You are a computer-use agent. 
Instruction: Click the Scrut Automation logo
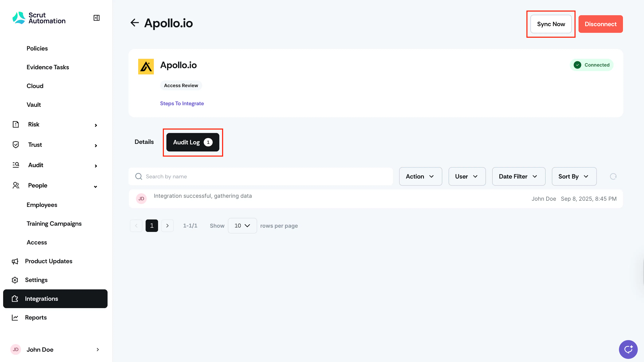click(39, 18)
